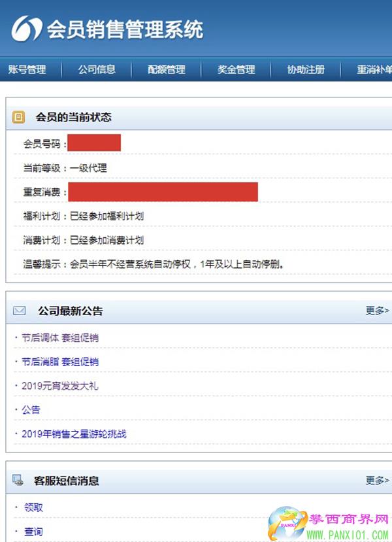Read the 2019元宵发发大礼 announcement

pyautogui.click(x=59, y=386)
